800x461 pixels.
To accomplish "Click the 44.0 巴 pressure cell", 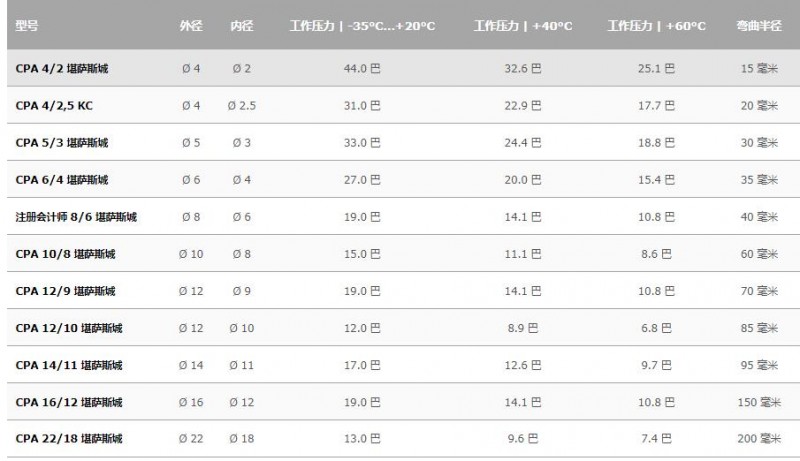I will [362, 68].
